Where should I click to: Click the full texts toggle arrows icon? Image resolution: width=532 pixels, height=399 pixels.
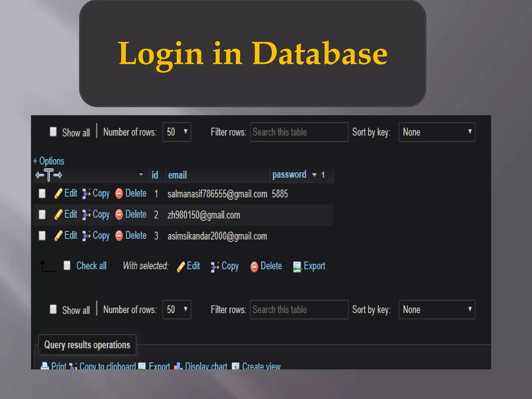[x=49, y=175]
